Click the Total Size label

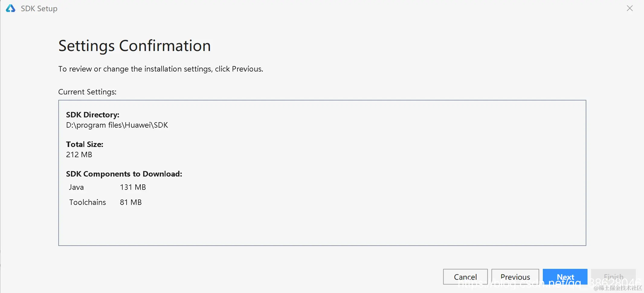coord(85,144)
